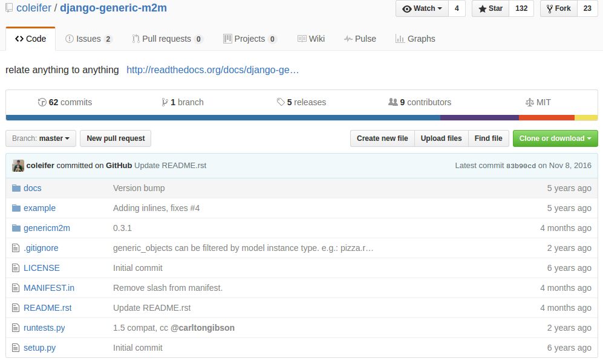603x364 pixels.
Task: Switch to the Issues tab
Action: (88, 39)
